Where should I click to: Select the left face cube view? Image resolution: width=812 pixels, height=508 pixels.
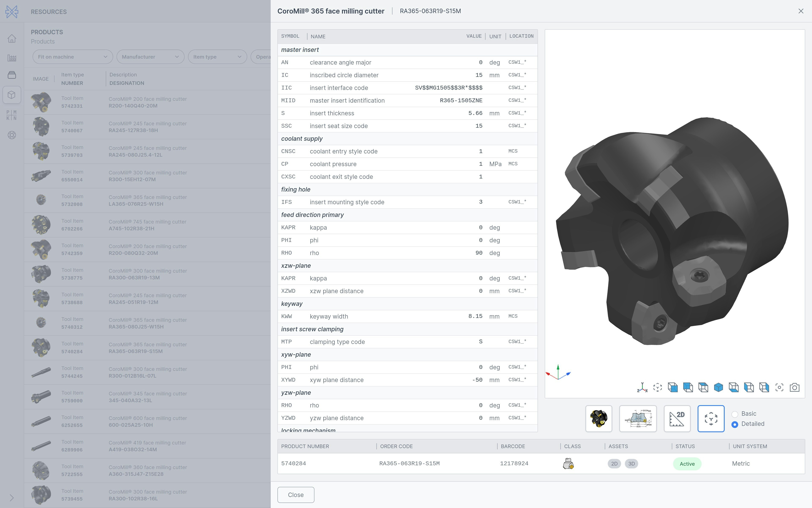pos(749,387)
